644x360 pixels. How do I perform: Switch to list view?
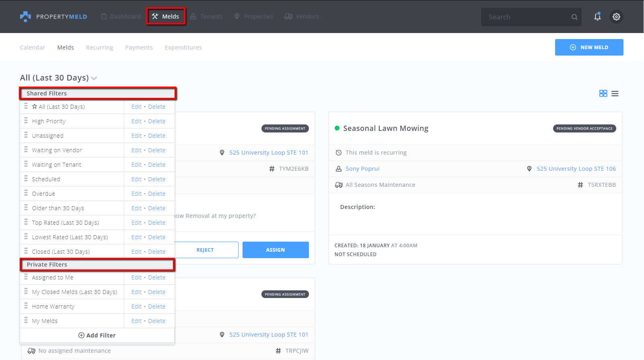(615, 93)
